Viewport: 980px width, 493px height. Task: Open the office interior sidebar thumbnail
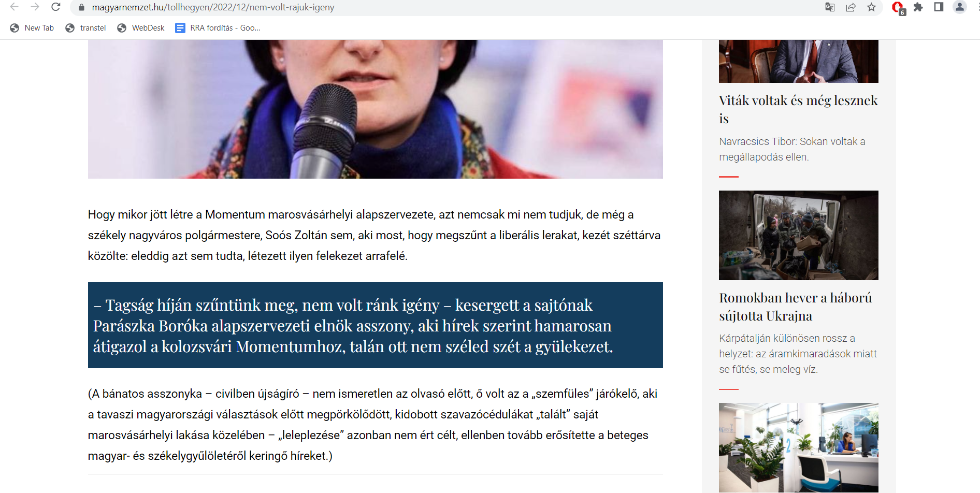coord(799,447)
